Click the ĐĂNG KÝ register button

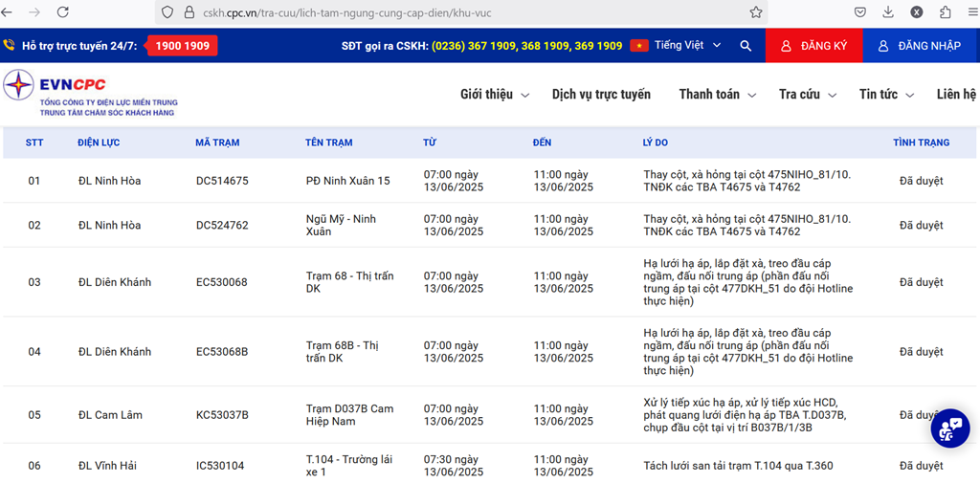click(813, 46)
